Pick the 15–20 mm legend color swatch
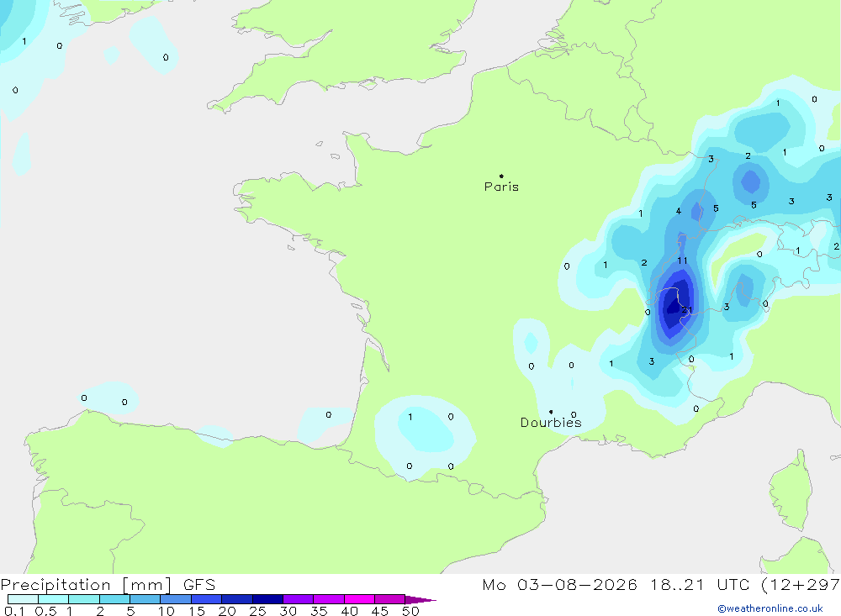 pyautogui.click(x=206, y=599)
